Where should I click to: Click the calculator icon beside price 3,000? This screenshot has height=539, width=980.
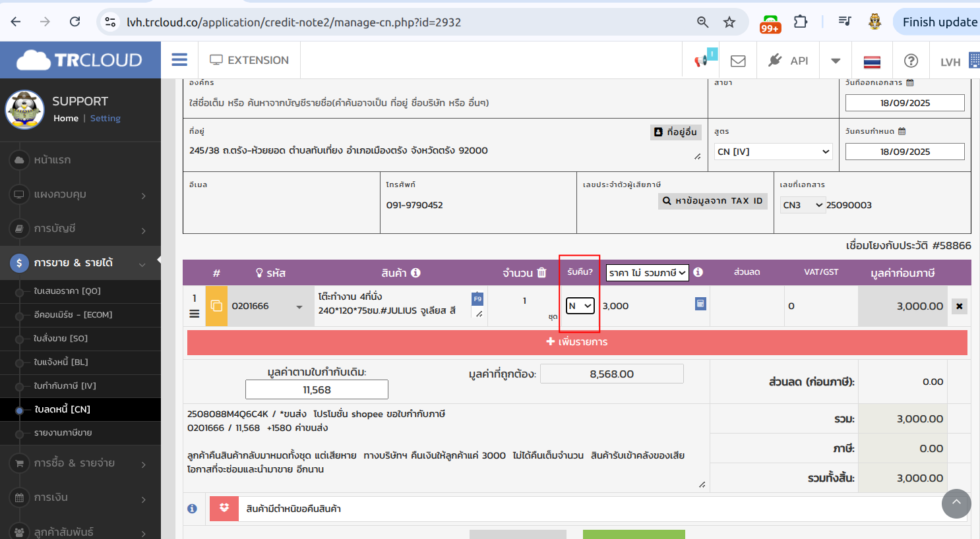click(x=700, y=304)
